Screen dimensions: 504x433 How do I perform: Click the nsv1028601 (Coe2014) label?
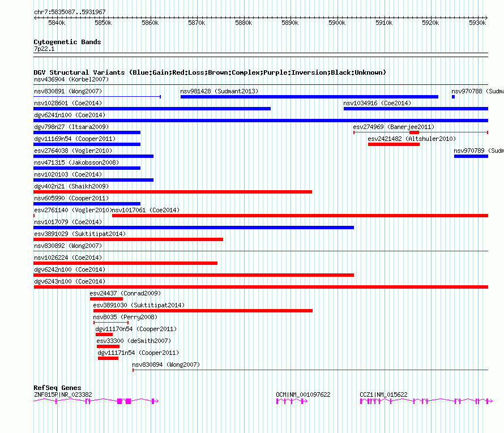tap(68, 103)
